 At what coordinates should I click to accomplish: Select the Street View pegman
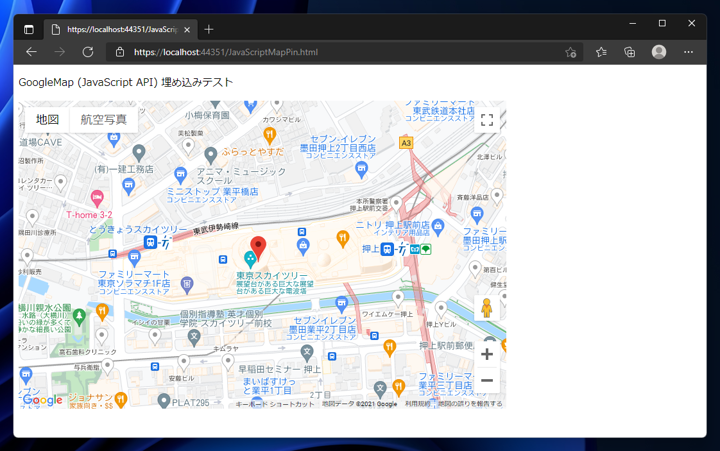[x=487, y=308]
